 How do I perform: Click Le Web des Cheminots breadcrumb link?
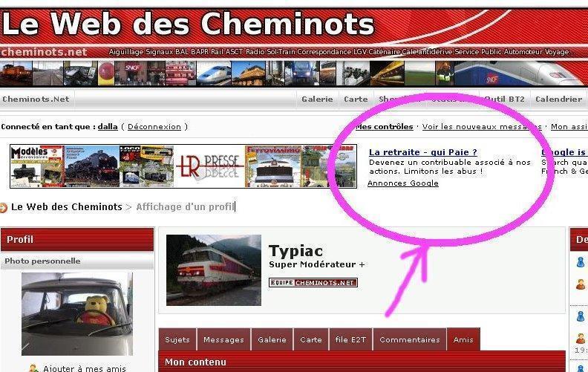[67, 207]
